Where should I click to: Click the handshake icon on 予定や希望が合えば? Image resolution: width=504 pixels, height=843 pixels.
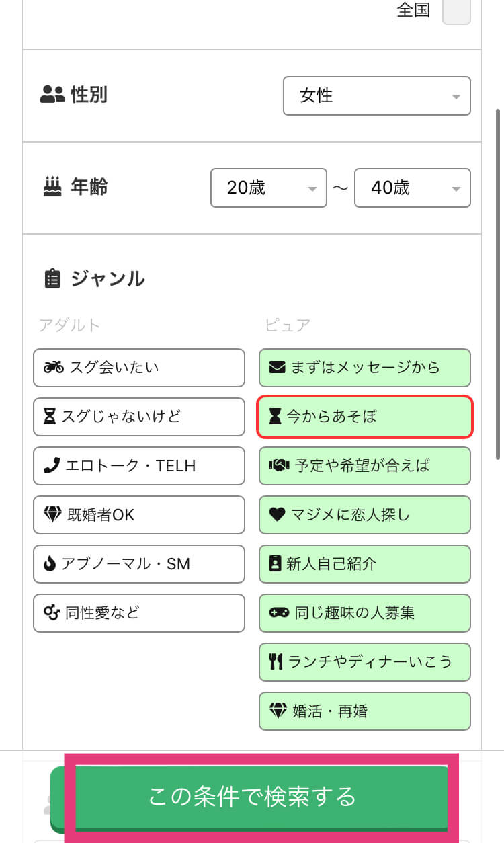pos(279,466)
